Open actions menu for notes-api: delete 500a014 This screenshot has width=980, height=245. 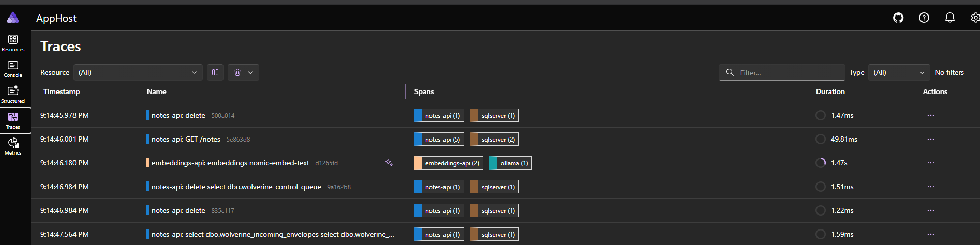[930, 115]
